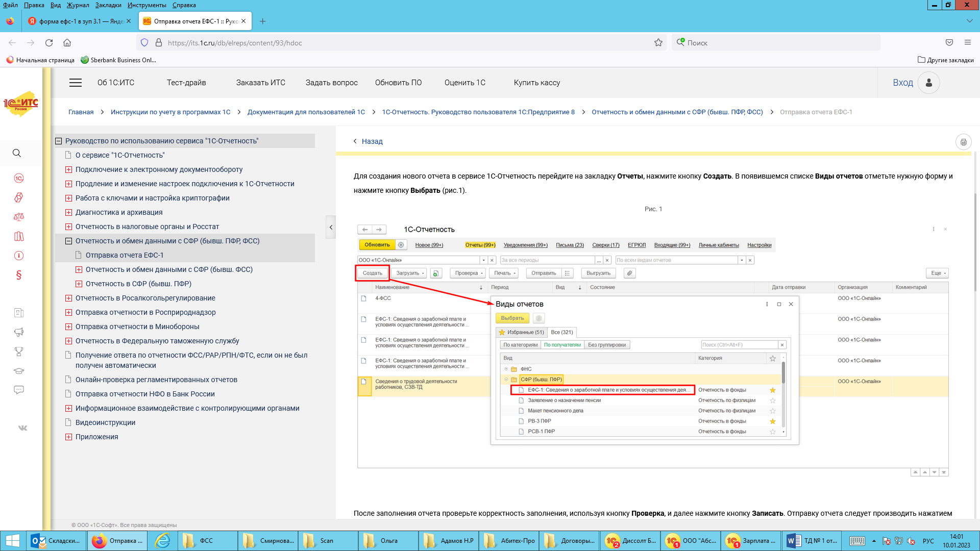Expand Диагностика и архивация node

(x=68, y=212)
